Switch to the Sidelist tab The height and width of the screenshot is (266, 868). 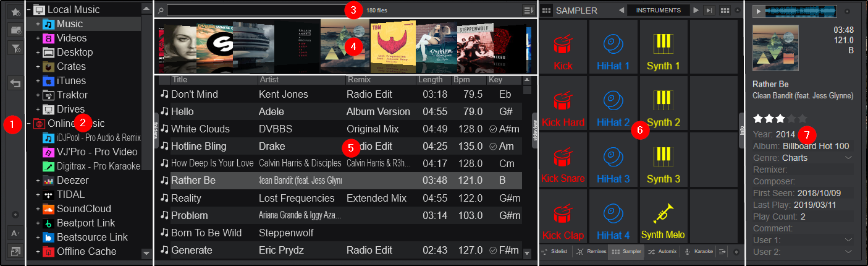click(555, 252)
